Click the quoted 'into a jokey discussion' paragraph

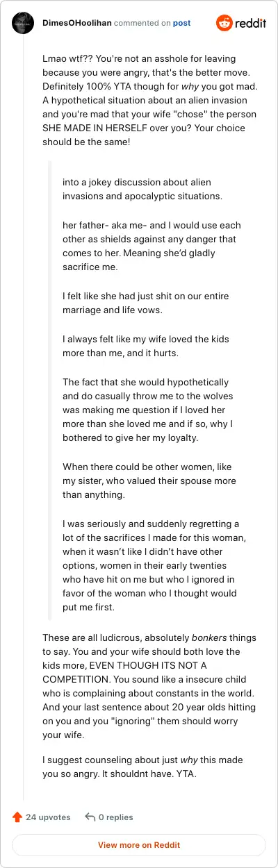[142, 189]
